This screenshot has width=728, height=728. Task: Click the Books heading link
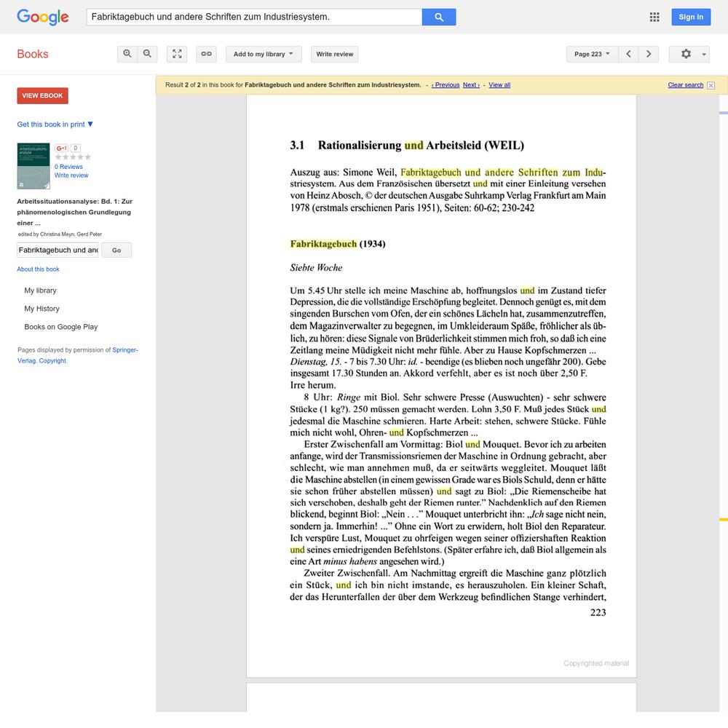(33, 54)
